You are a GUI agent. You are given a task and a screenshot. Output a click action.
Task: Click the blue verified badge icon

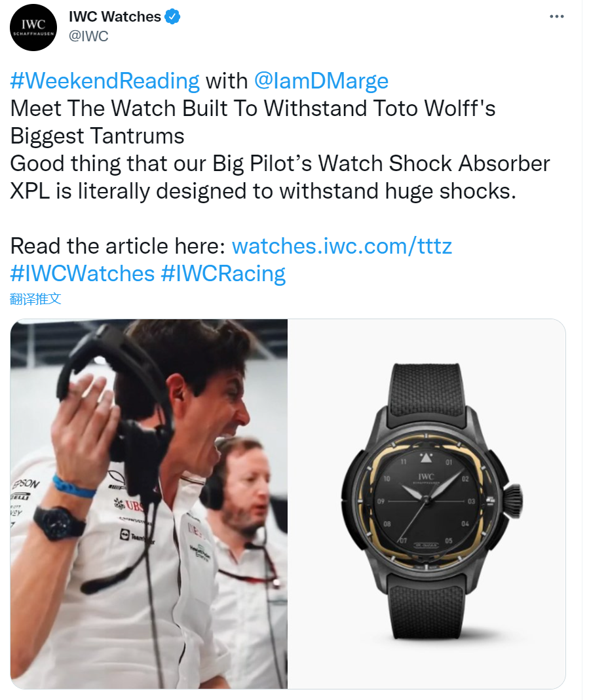172,17
